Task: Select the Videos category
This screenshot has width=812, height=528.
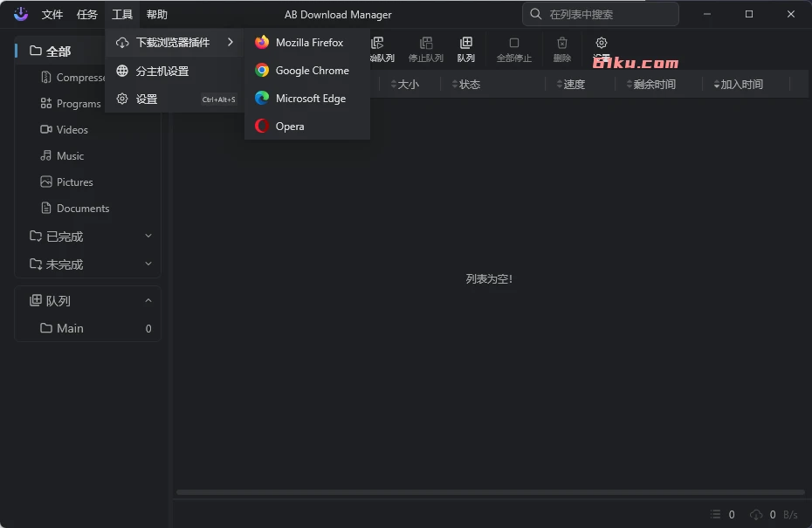Action: 87,129
